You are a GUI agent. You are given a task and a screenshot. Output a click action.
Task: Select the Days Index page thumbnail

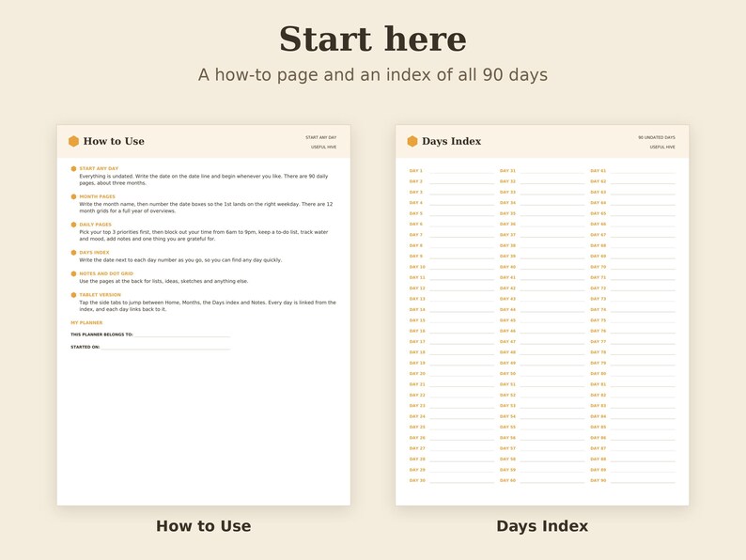pos(542,315)
